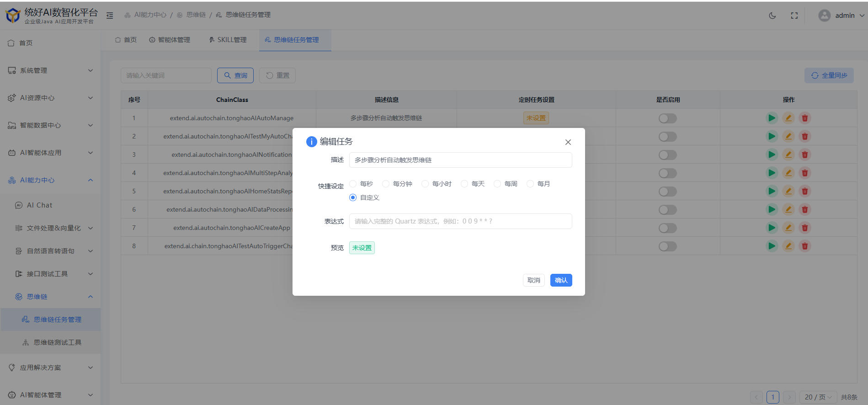Expand the 应用解决方案 menu

[50, 368]
